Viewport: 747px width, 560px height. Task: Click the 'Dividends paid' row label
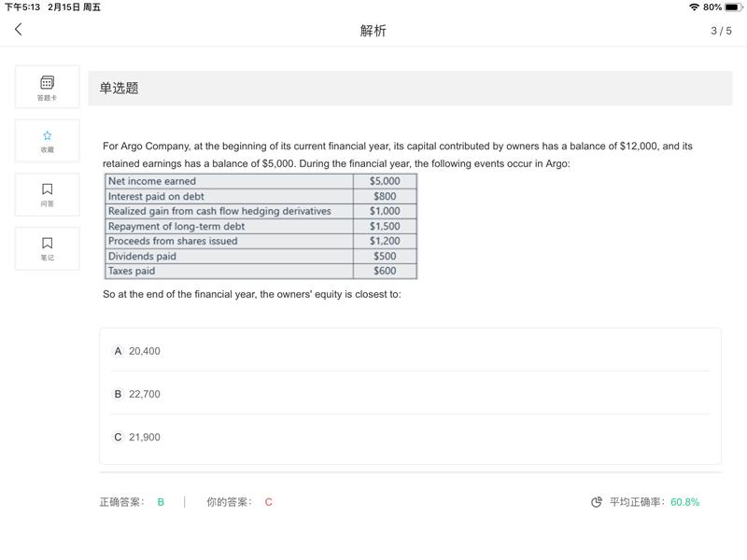pos(142,256)
